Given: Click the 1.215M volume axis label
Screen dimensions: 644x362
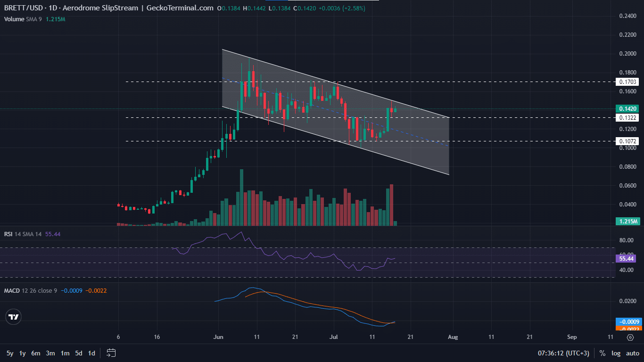Looking at the screenshot, I should [627, 221].
